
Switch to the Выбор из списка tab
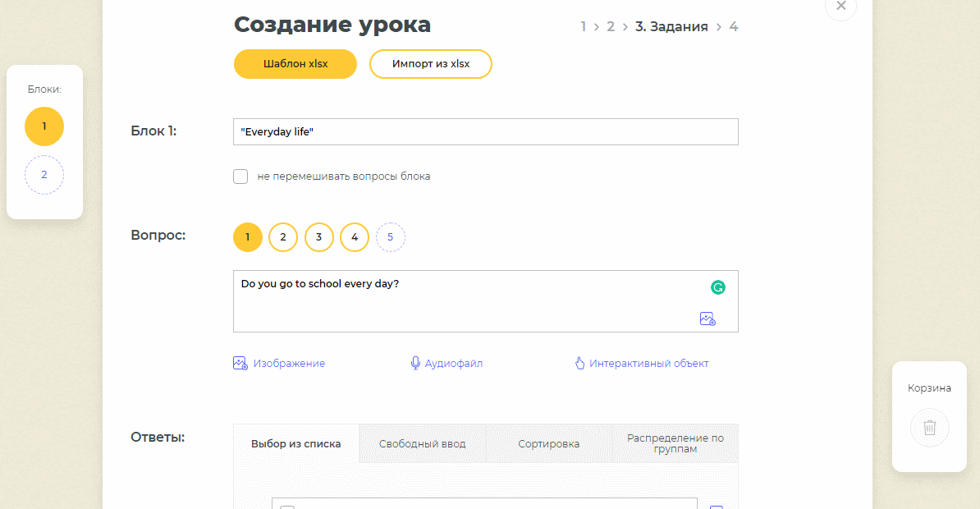coord(296,443)
